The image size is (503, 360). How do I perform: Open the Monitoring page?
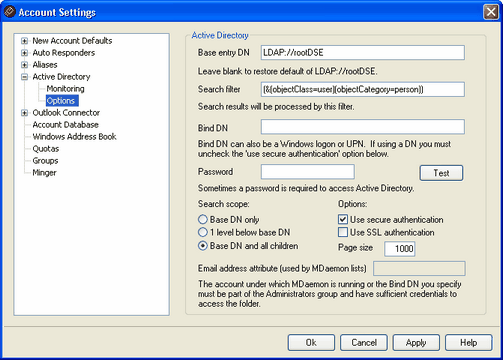pyautogui.click(x=65, y=89)
